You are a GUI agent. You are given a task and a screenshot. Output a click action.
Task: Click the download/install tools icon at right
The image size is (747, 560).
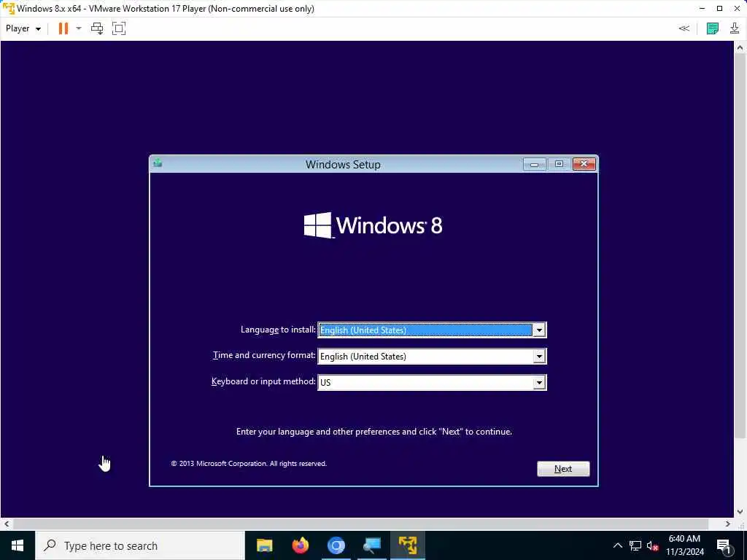coord(734,28)
